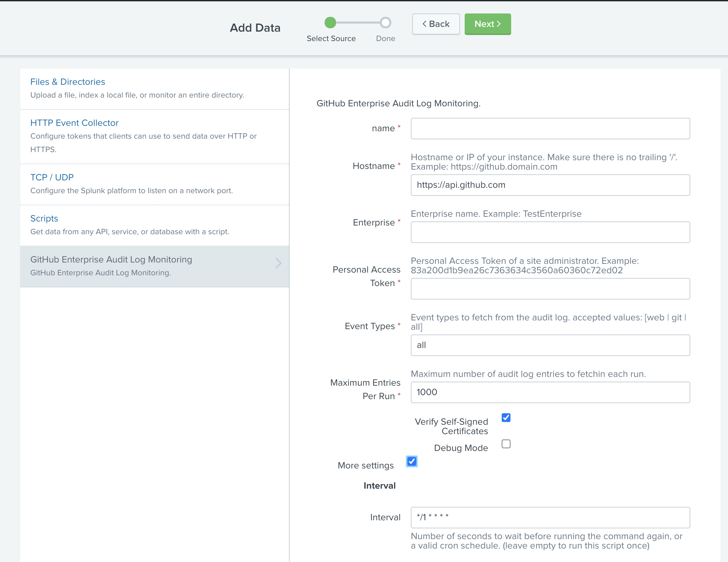Select the Scripts data source
This screenshot has height=562, width=728.
pos(44,218)
